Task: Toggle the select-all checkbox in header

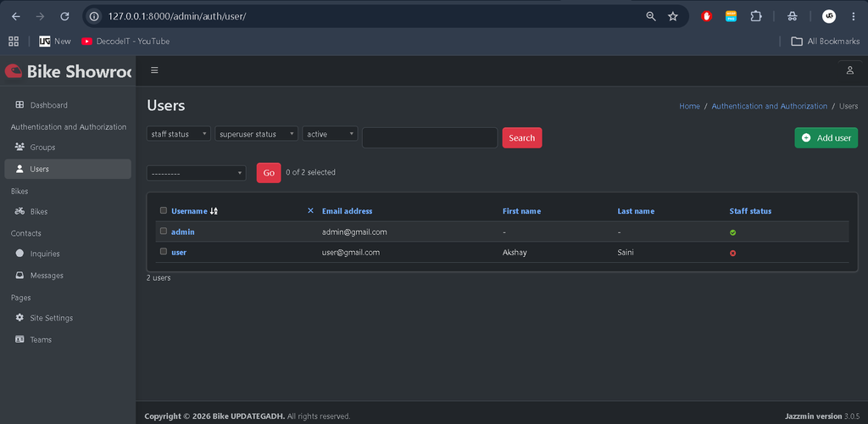Action: point(164,210)
